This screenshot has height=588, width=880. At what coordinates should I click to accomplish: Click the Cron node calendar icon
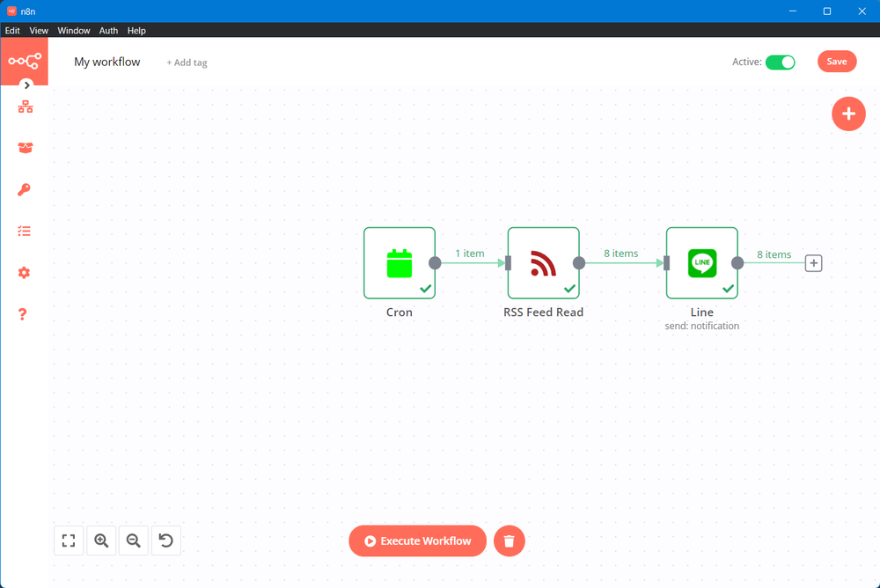(x=400, y=263)
